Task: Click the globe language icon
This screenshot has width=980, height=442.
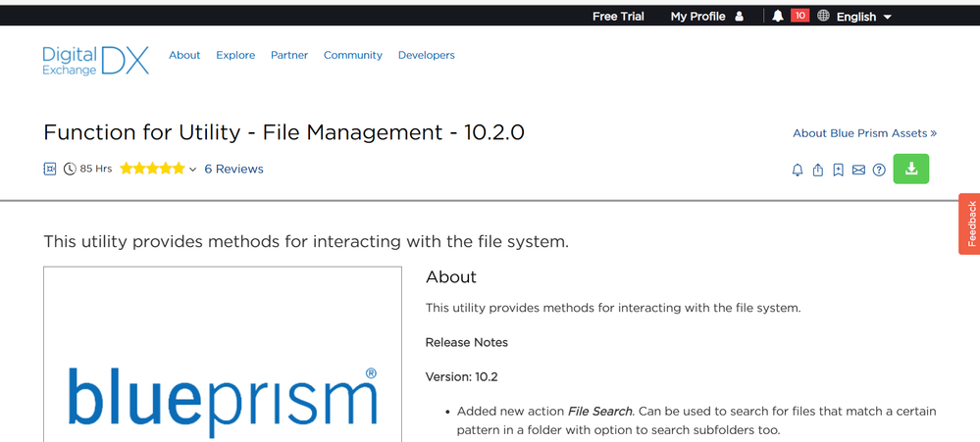Action: coord(823,17)
